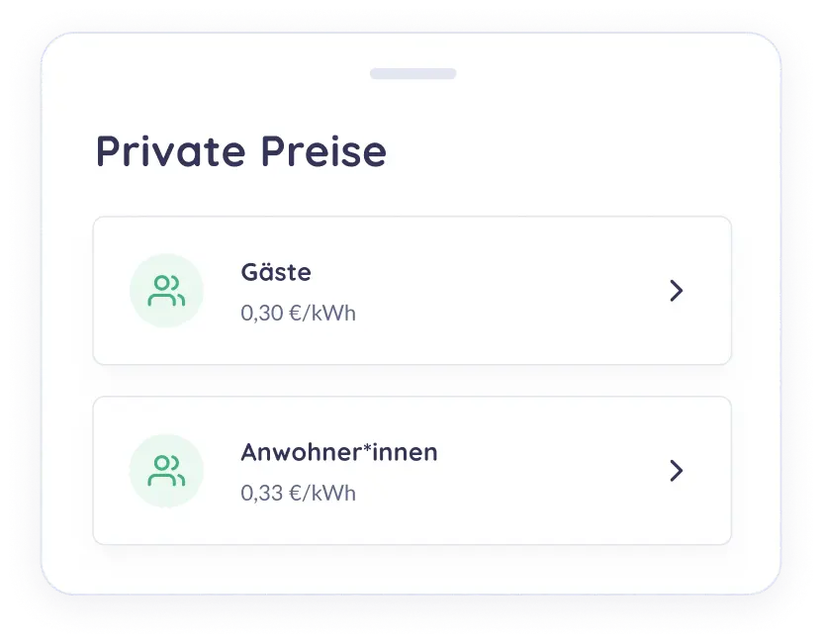Click empty space in the Gäste card

point(514,291)
